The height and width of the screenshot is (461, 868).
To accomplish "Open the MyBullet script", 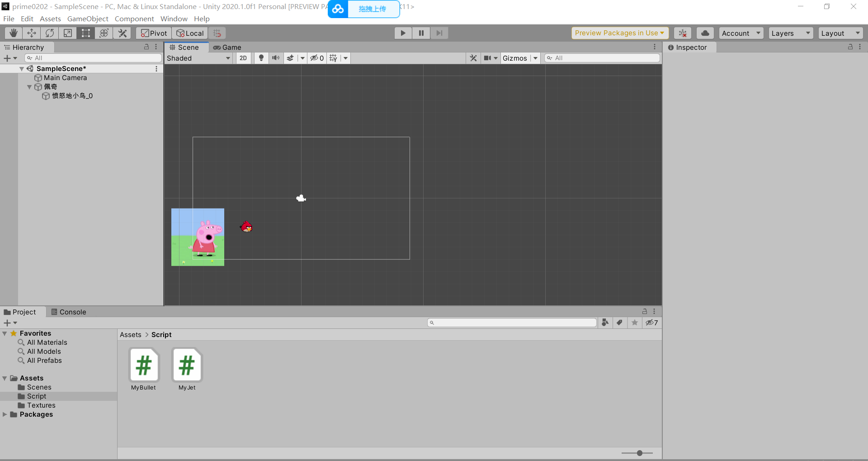I will [x=144, y=369].
